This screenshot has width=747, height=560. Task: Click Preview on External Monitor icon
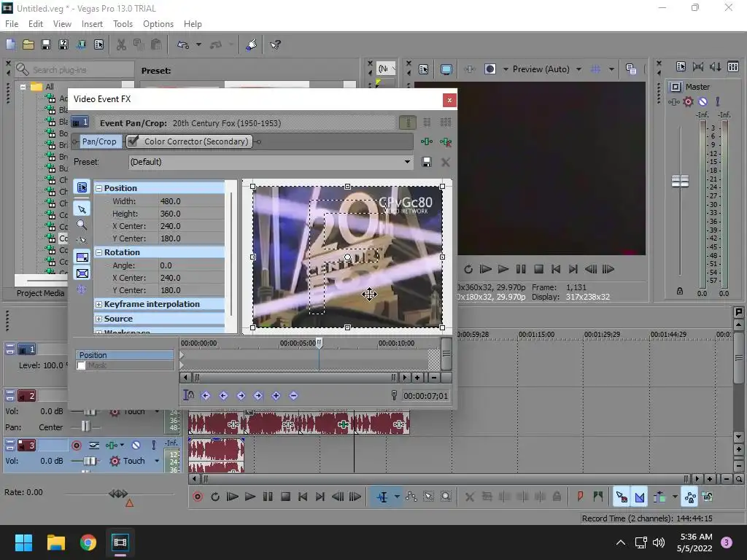coord(446,69)
